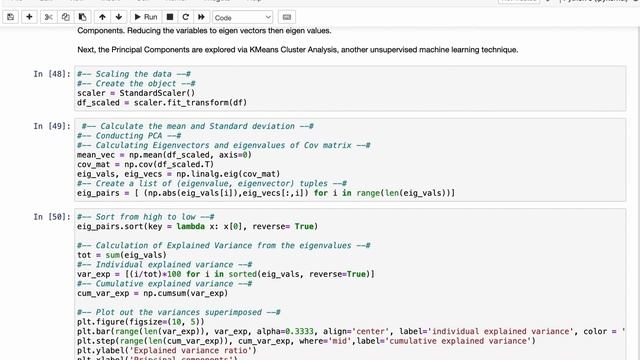This screenshot has height=360, width=640.
Task: Open command palette keyboard icon
Action: [287, 17]
